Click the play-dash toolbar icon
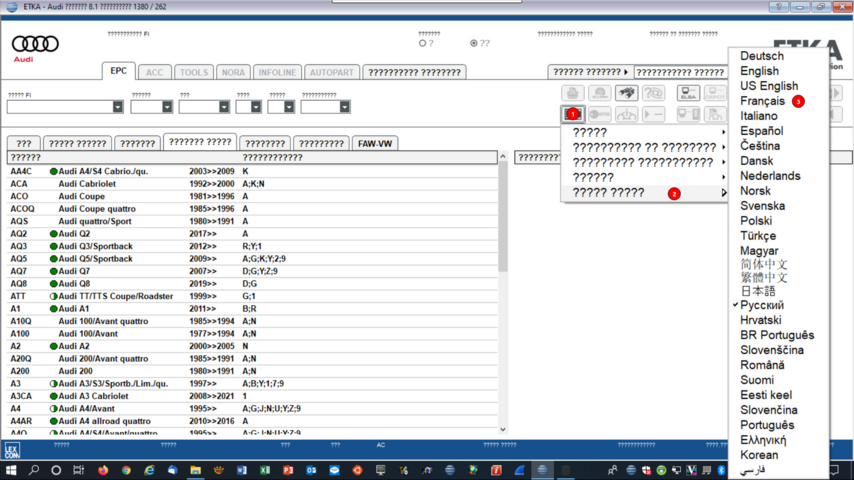Image resolution: width=854 pixels, height=480 pixels. (x=653, y=114)
